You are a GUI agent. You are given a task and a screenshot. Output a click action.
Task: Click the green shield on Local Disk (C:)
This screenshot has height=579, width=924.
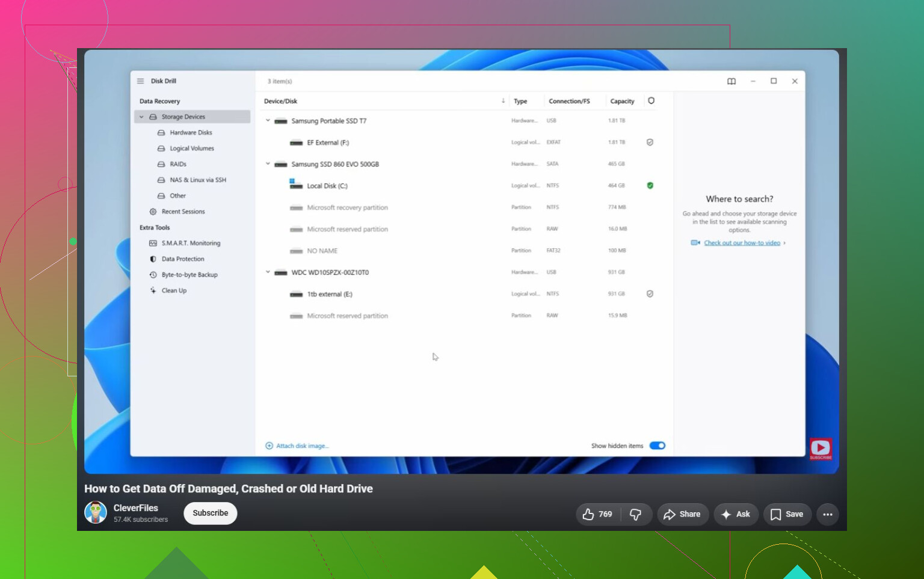(x=650, y=186)
